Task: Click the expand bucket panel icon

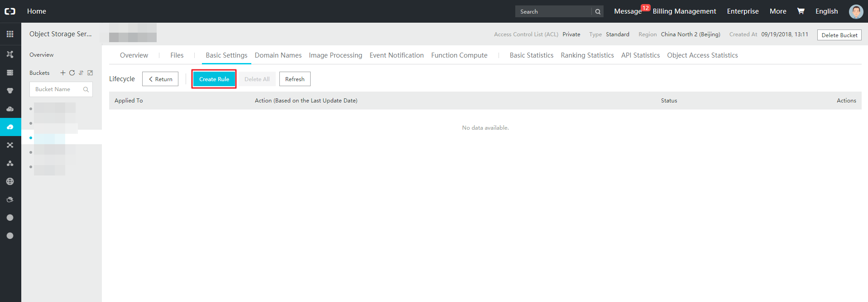Action: click(90, 73)
